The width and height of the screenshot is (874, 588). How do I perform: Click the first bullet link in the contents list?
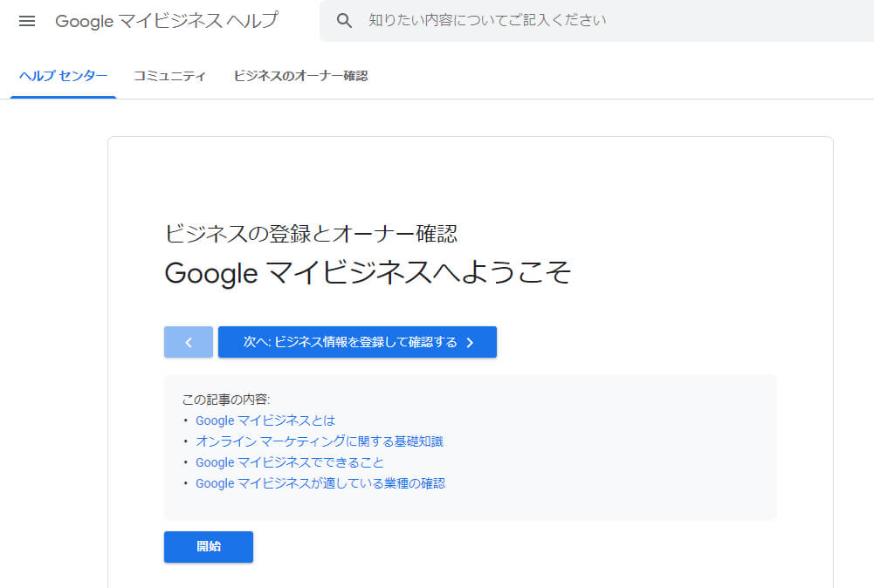265,420
